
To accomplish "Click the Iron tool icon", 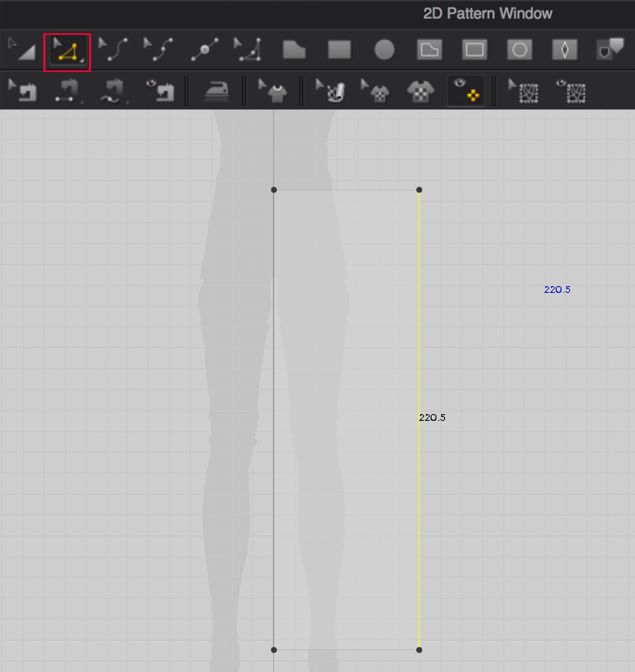I will (216, 92).
